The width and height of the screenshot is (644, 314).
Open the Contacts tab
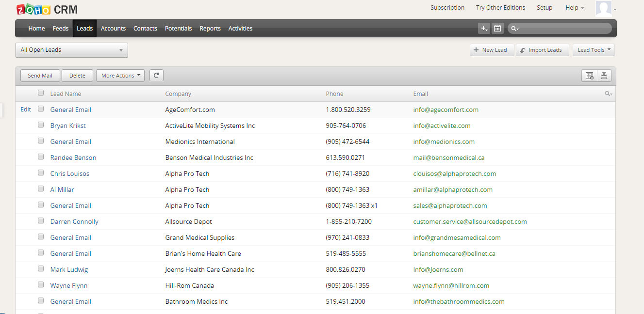(x=145, y=29)
